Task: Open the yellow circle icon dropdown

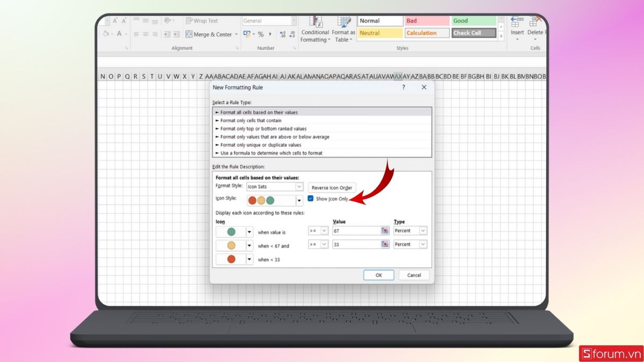Action: (x=249, y=246)
